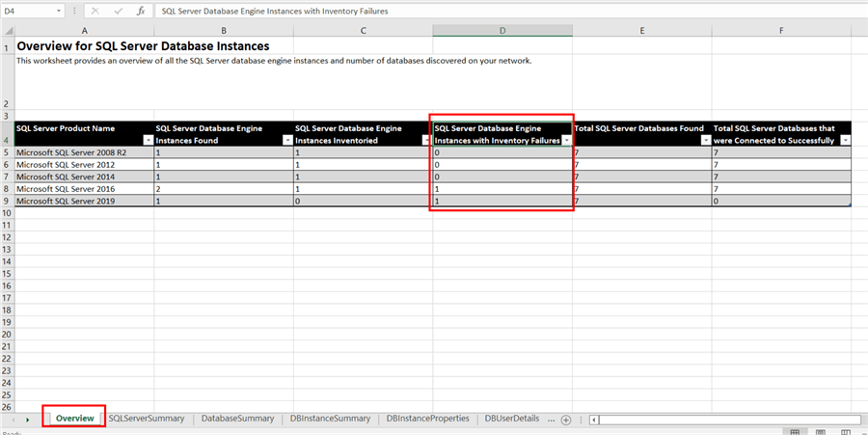The image size is (868, 435).
Task: Click the horizontal scrollbar left arrow
Action: (593, 421)
